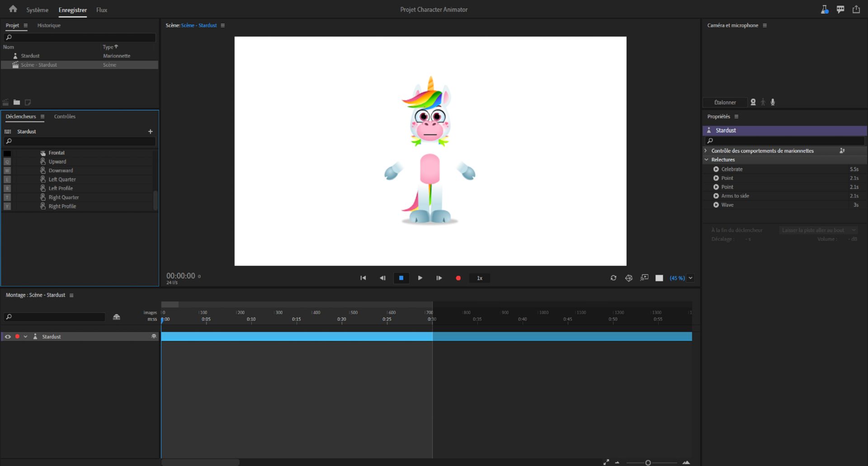Click the Scène - Stardust link in scene header

pyautogui.click(x=199, y=25)
